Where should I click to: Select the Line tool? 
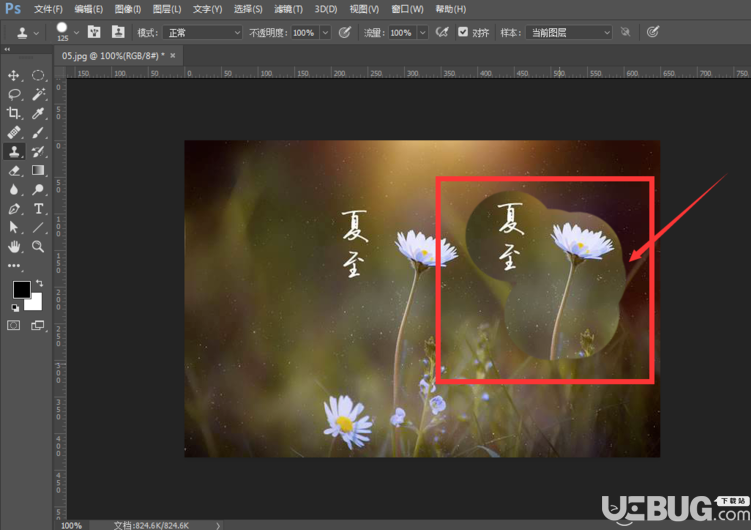click(x=38, y=227)
